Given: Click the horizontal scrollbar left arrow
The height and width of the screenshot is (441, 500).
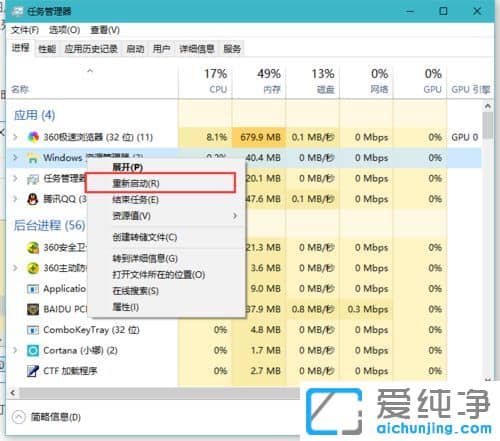Looking at the screenshot, I should [13, 393].
